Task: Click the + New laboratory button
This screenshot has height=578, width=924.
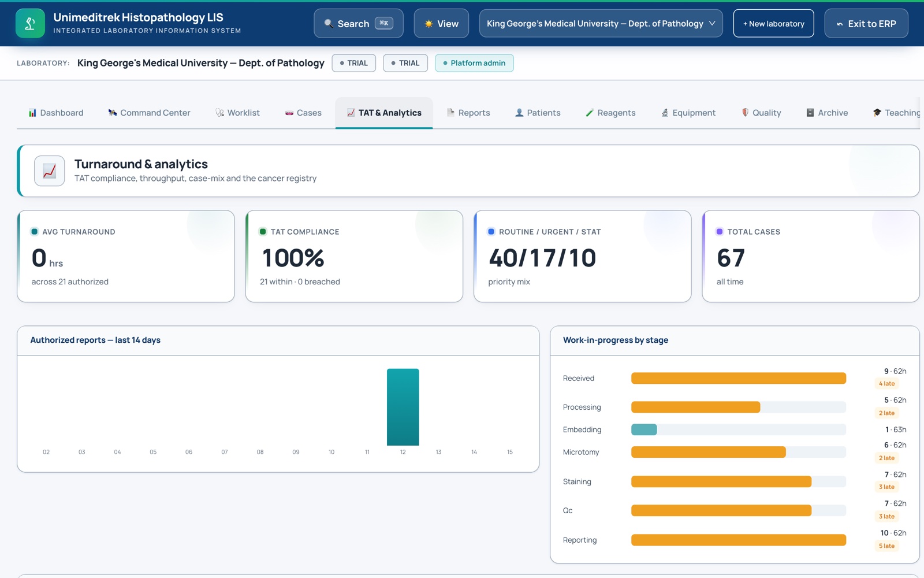Action: tap(773, 24)
